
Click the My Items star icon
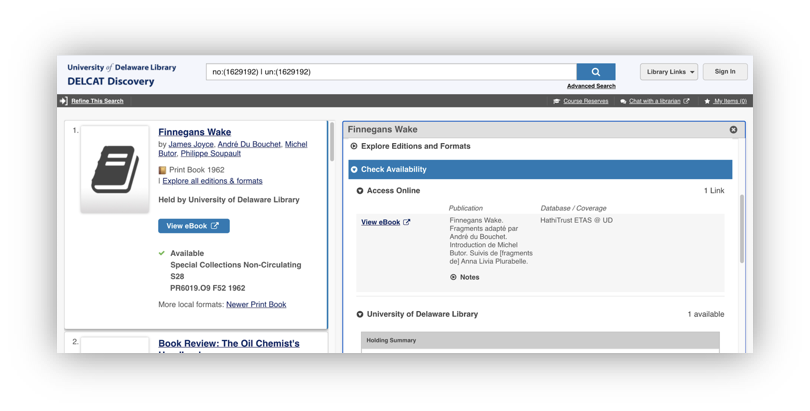(707, 101)
